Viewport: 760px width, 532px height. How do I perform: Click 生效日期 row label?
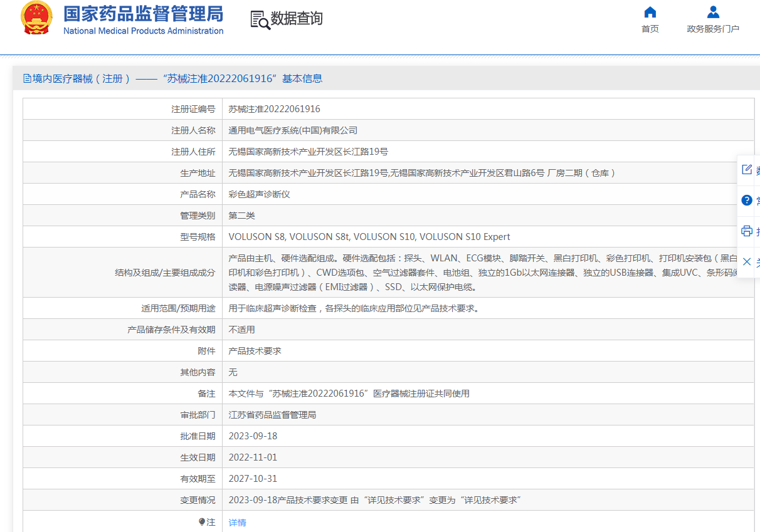[x=198, y=457]
